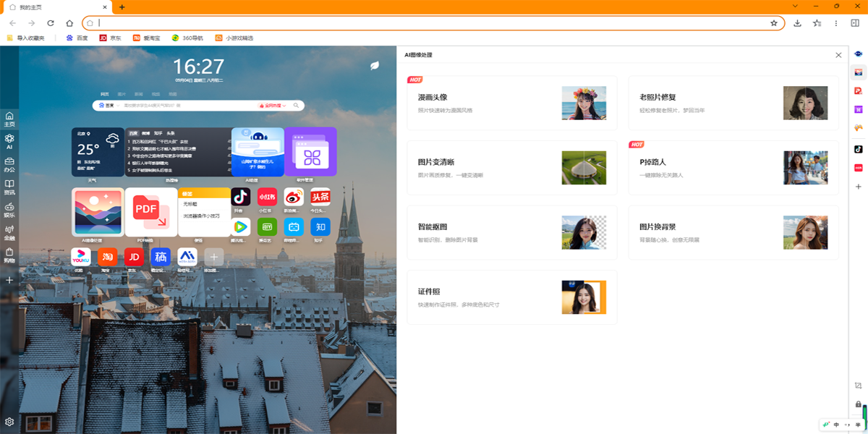Open the screenshot crop tool in right sidebar
This screenshot has height=434, width=868.
click(x=858, y=386)
